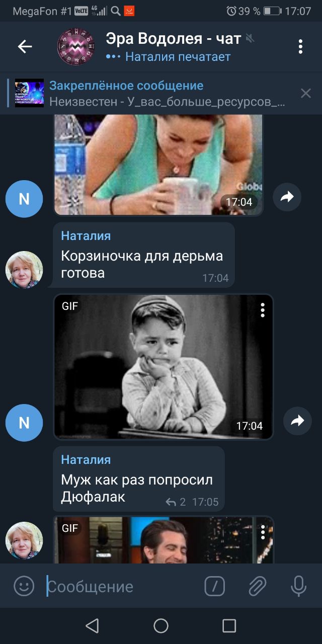The width and height of the screenshot is (322, 644).
Task: Open options on the laughing man GIF
Action: pyautogui.click(x=263, y=532)
